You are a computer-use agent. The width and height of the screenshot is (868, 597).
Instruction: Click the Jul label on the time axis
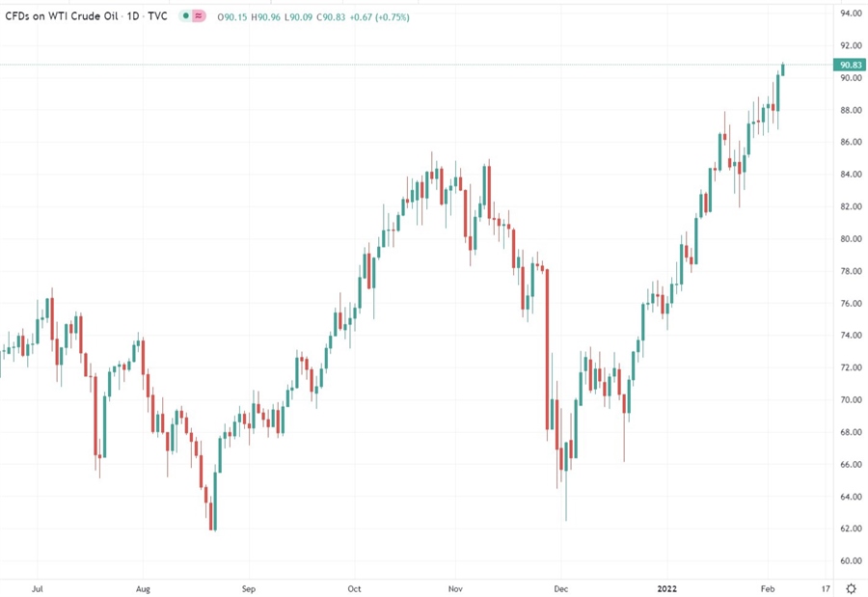(37, 588)
